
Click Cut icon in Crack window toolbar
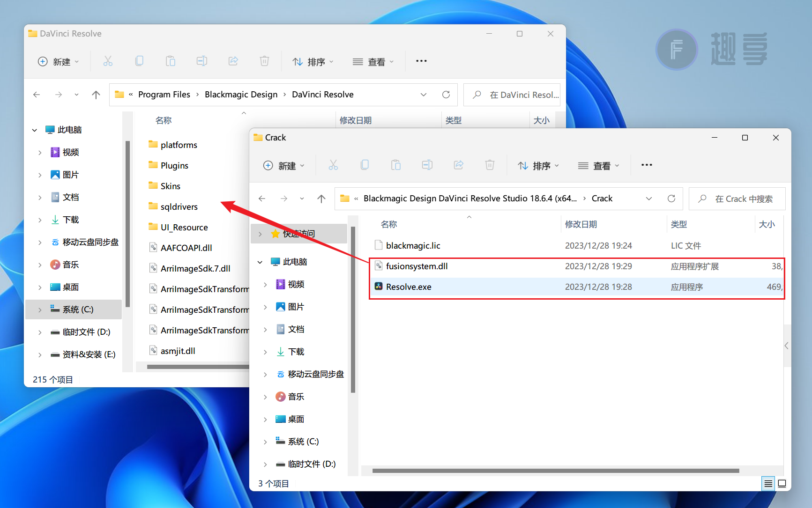[x=333, y=165]
